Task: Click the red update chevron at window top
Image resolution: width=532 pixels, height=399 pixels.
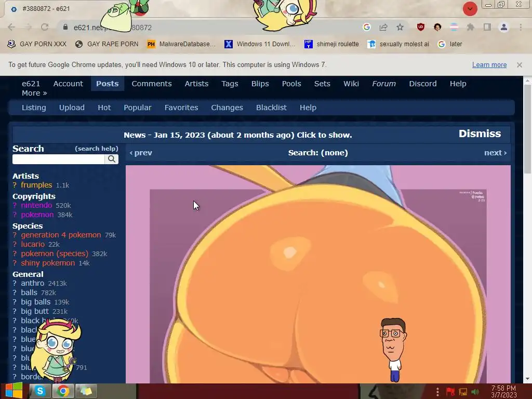Action: pos(470,8)
